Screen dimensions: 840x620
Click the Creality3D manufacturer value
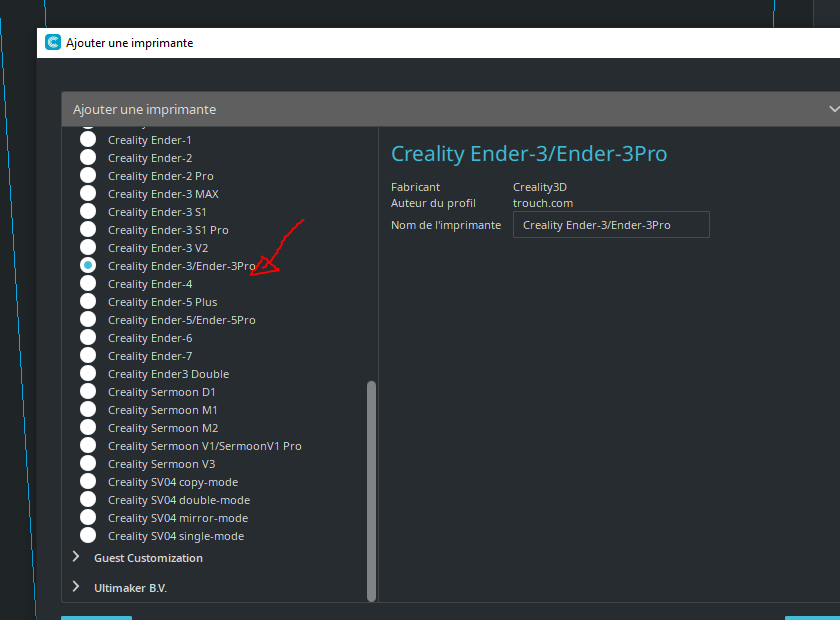click(x=539, y=187)
